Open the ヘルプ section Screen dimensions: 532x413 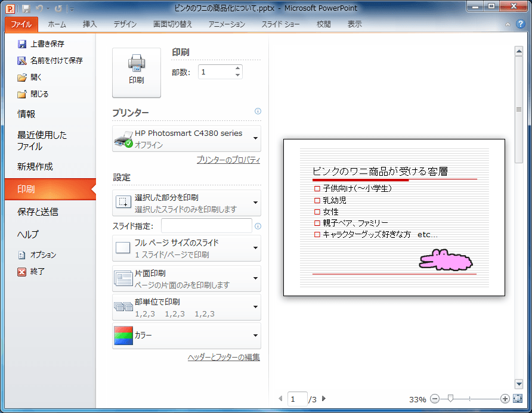[x=29, y=235]
